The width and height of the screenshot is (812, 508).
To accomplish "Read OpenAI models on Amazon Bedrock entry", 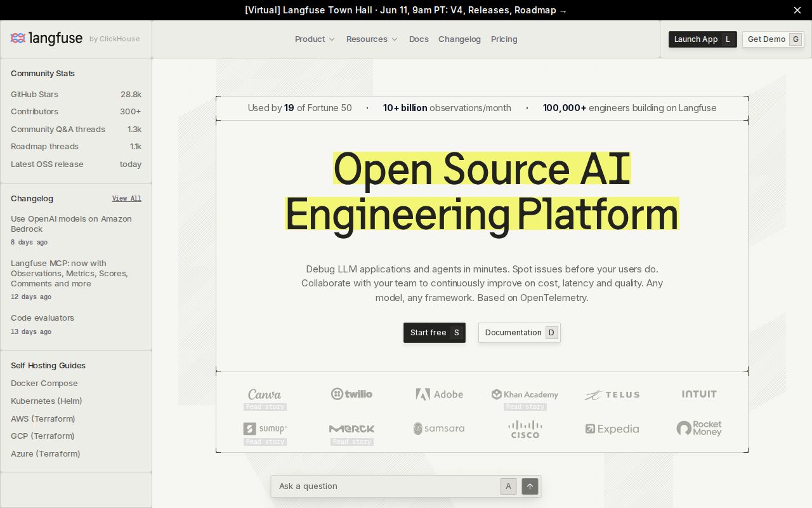I will point(76,230).
